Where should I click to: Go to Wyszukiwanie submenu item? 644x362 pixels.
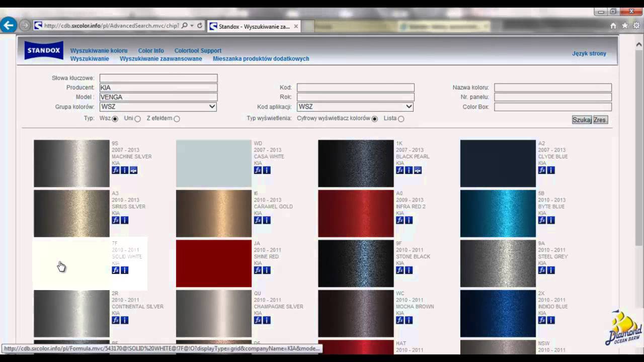pos(90,59)
